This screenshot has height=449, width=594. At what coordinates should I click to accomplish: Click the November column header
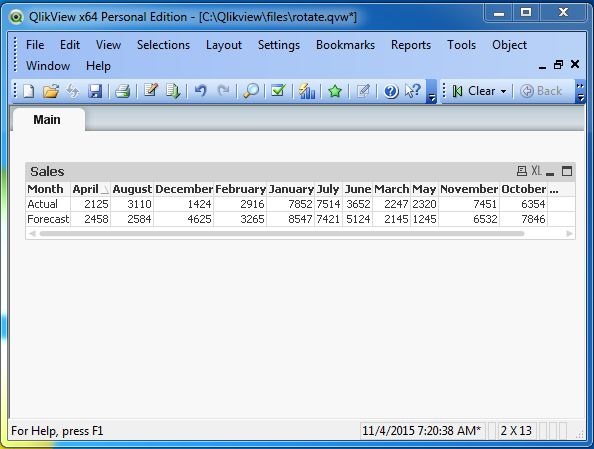coord(469,189)
